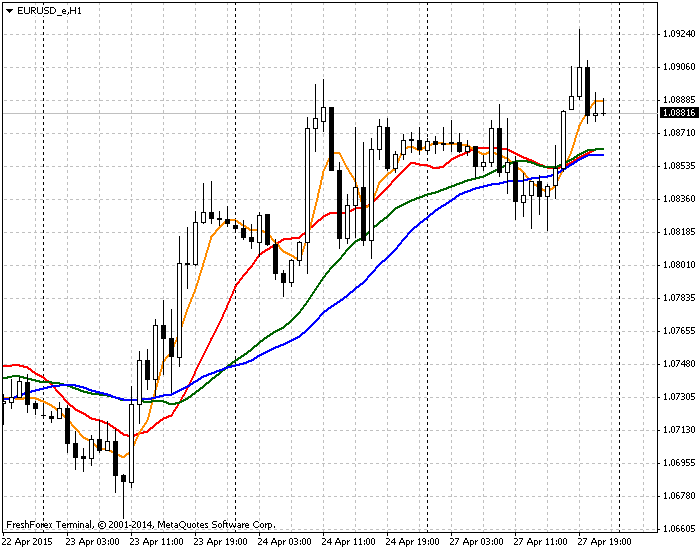
Task: Select the 27 Apr 11:00 time label
Action: coord(541,542)
